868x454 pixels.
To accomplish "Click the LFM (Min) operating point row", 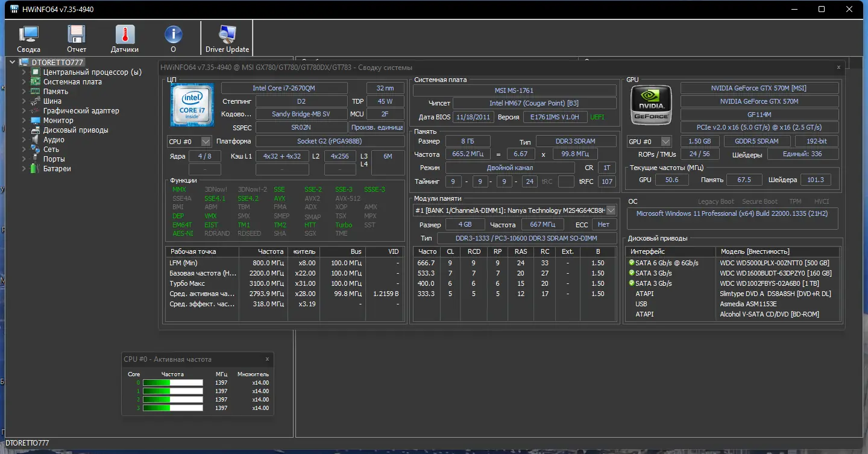I will click(x=285, y=263).
